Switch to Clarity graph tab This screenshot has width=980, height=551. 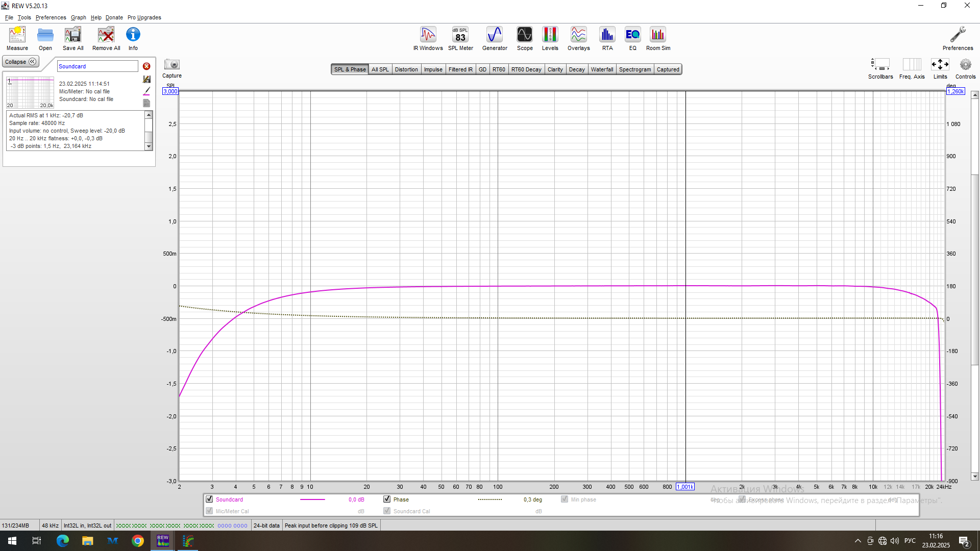point(555,69)
